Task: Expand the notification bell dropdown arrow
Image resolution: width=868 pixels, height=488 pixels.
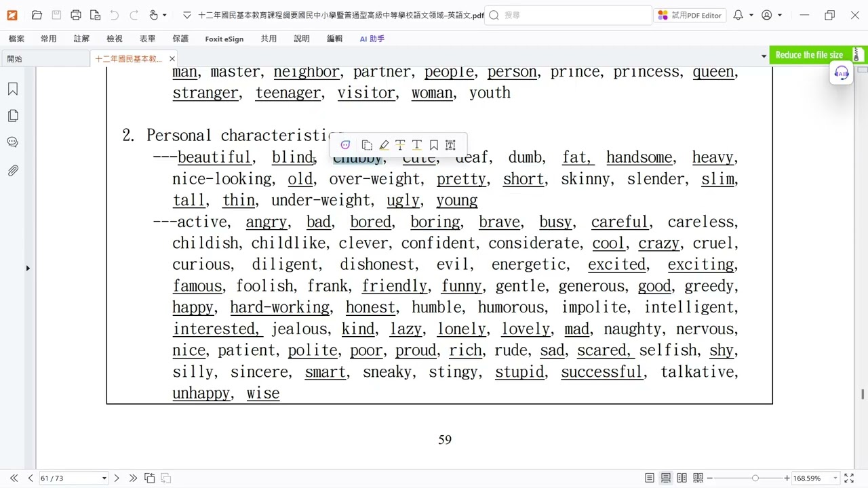Action: [x=751, y=15]
